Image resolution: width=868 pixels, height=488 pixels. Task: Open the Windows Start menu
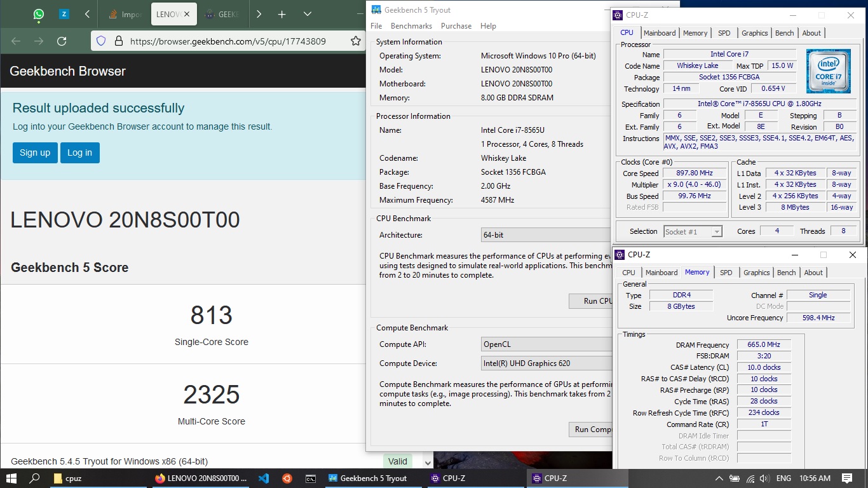[11, 478]
